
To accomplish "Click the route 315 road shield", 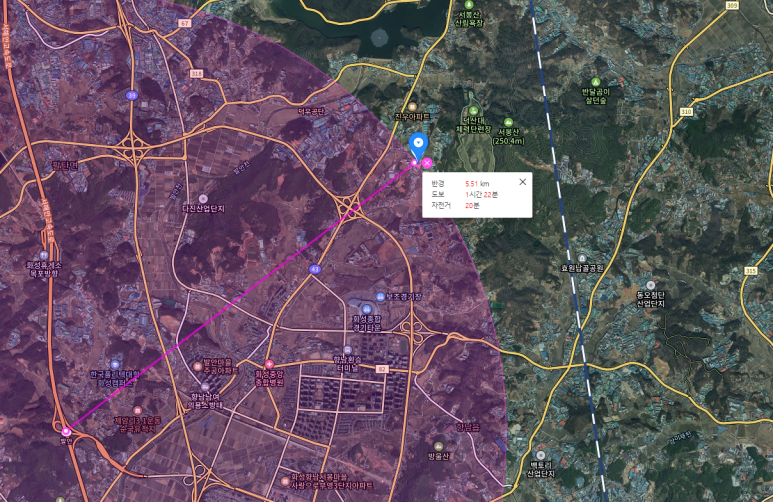I will [x=750, y=271].
